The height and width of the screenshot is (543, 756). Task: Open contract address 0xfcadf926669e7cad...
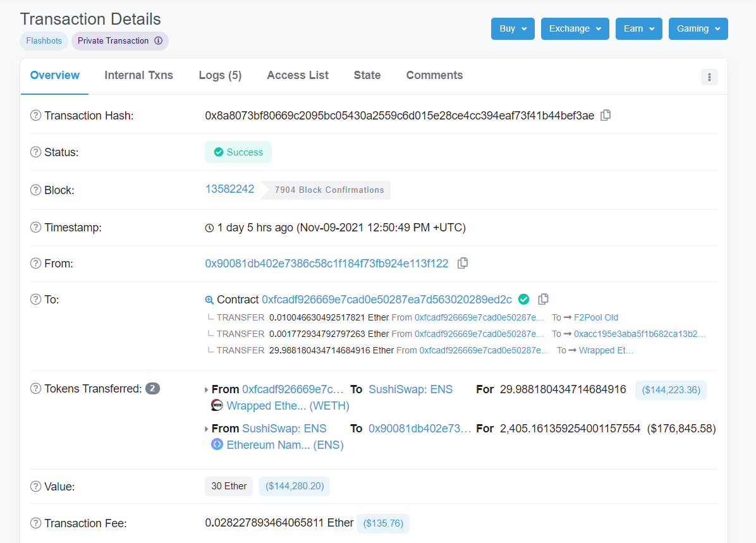[x=387, y=300]
